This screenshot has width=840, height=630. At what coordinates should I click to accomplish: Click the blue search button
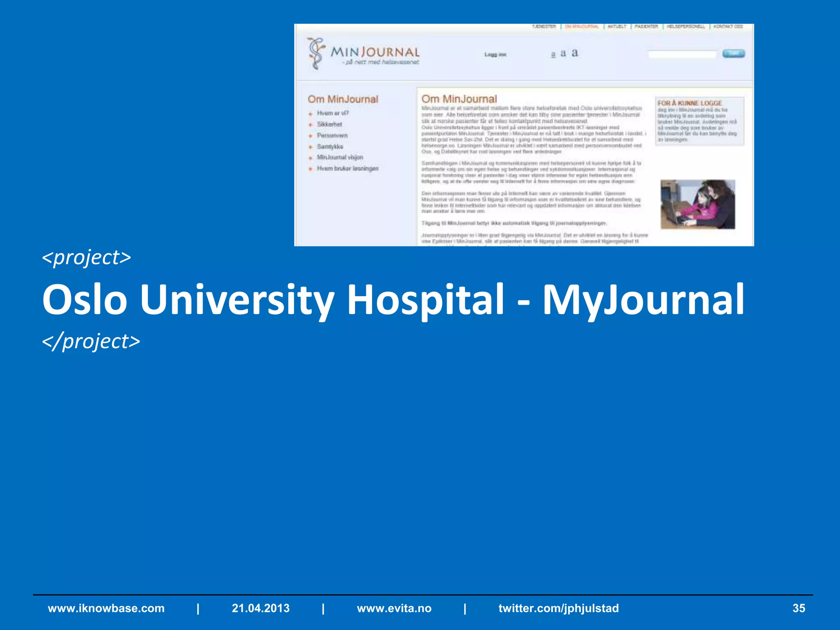pyautogui.click(x=733, y=53)
